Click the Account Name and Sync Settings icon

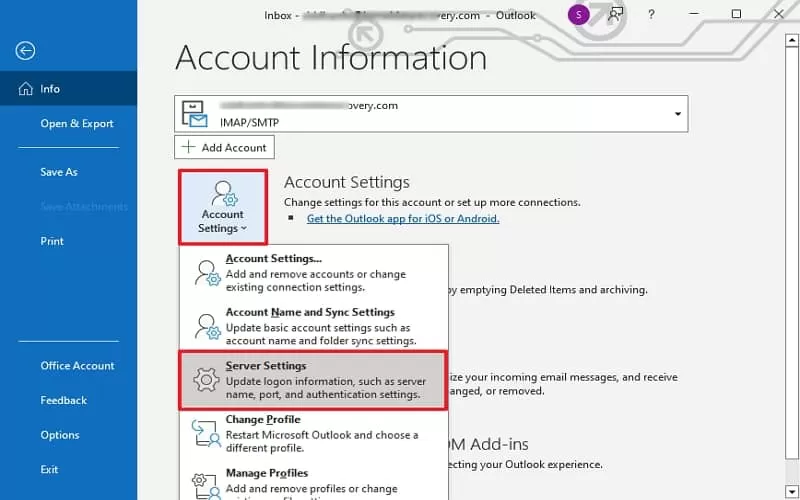coord(207,327)
